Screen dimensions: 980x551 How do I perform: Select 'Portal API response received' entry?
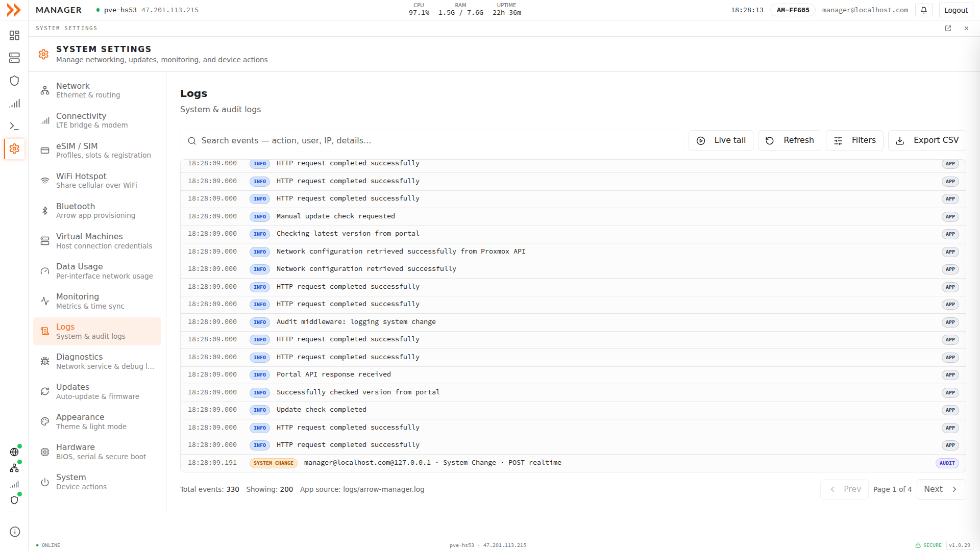[573, 375]
